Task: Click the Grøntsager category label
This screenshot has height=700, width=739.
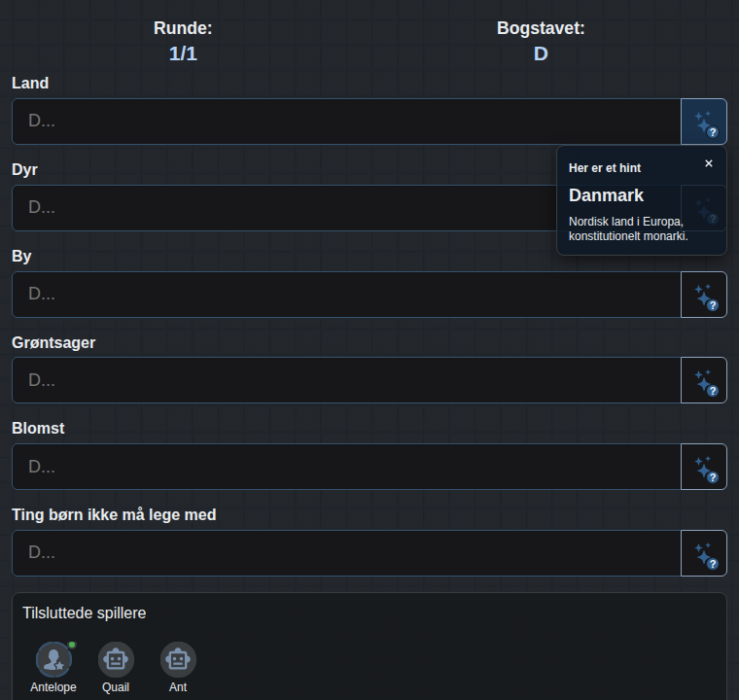Action: [53, 342]
